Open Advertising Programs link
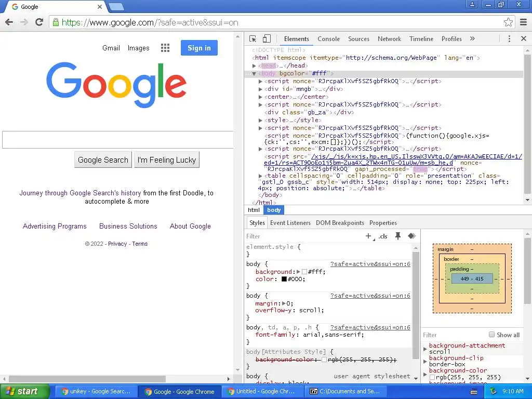This screenshot has width=532, height=399. point(55,227)
